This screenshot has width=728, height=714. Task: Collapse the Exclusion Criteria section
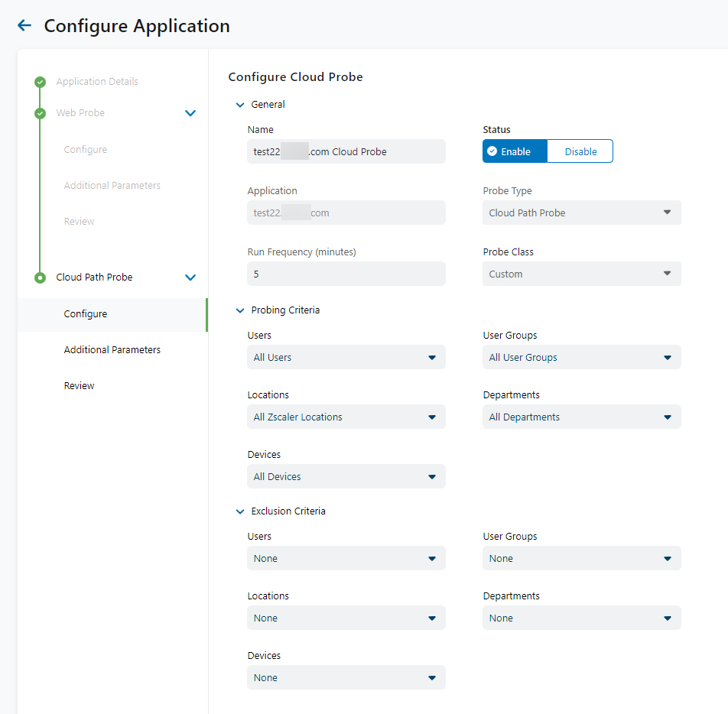(x=240, y=511)
